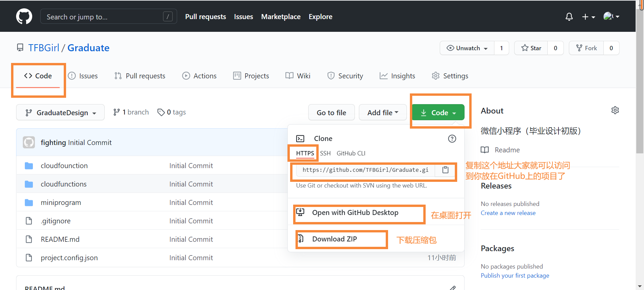Open the Graduate repository link
The height and width of the screenshot is (290, 644).
pyautogui.click(x=88, y=48)
